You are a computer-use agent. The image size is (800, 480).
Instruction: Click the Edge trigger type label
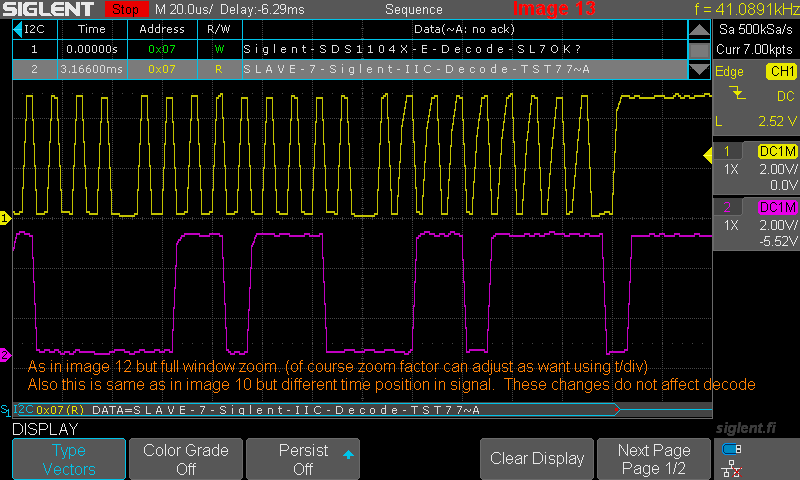click(729, 71)
